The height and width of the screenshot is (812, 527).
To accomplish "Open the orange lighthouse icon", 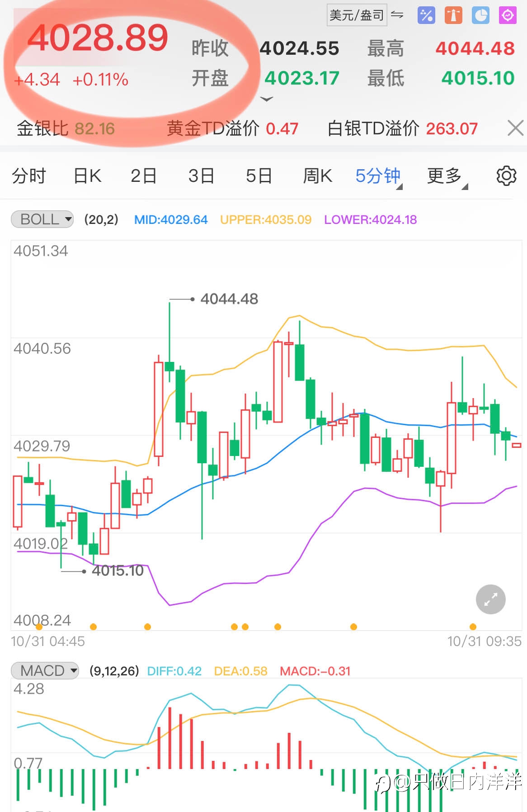I will (453, 15).
